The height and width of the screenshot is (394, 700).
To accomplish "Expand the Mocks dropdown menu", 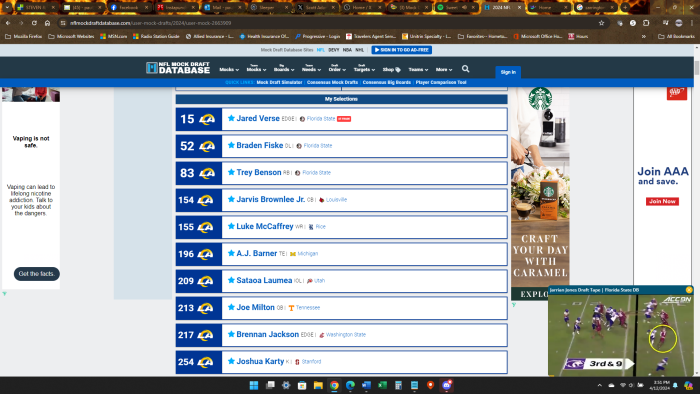I will tap(229, 70).
